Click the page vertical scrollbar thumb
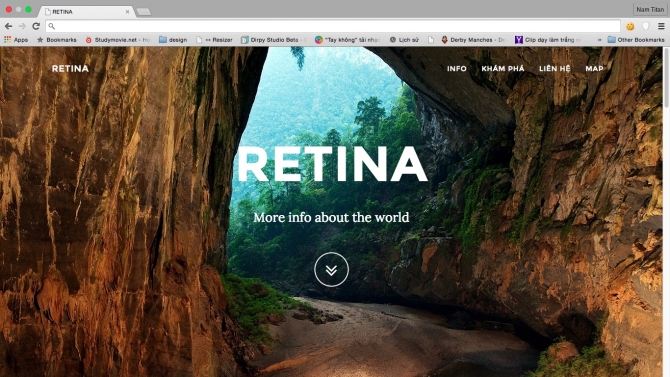The height and width of the screenshot is (377, 670). tap(666, 78)
